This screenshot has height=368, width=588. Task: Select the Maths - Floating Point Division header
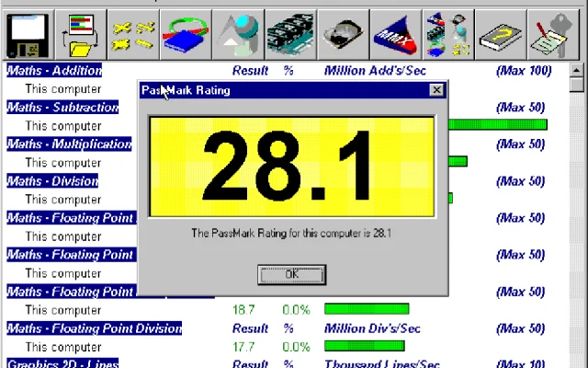94,328
